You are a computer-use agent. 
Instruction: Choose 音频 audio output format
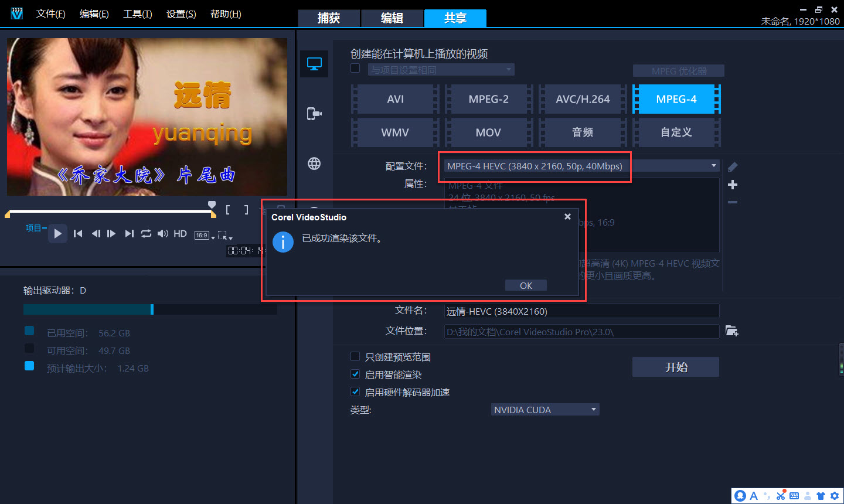(x=583, y=132)
